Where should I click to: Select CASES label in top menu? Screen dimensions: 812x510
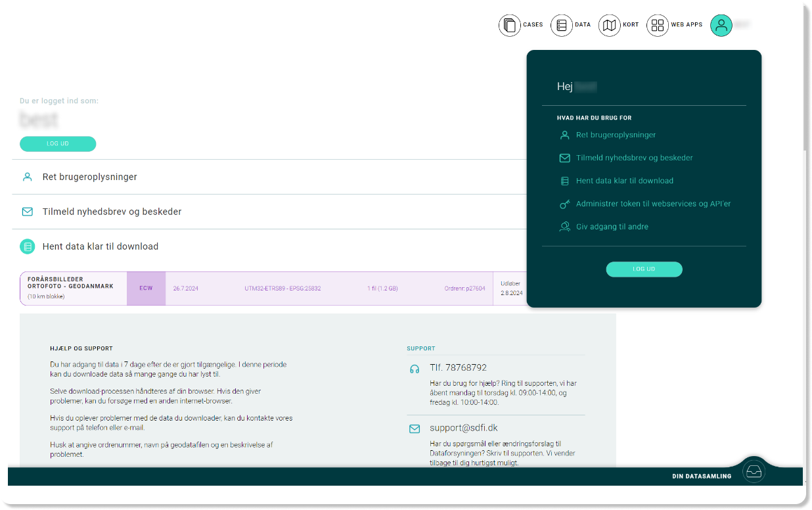[533, 25]
